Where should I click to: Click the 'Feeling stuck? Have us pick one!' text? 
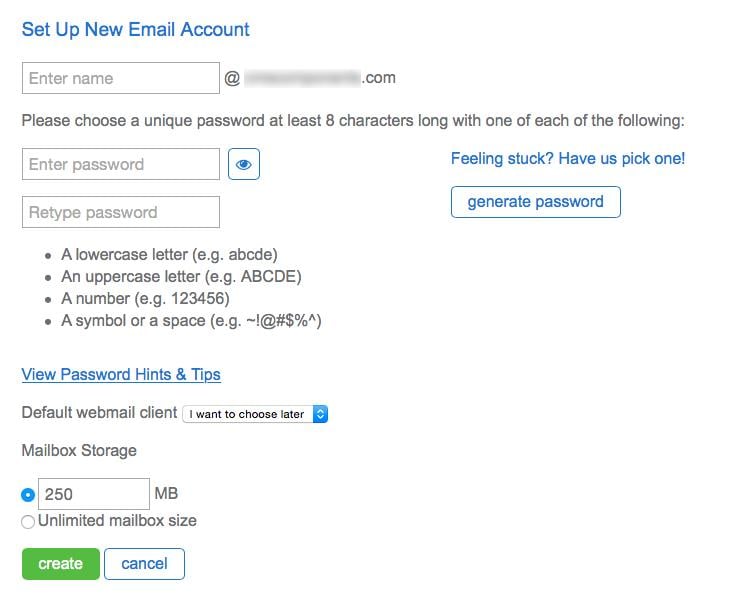coord(568,158)
